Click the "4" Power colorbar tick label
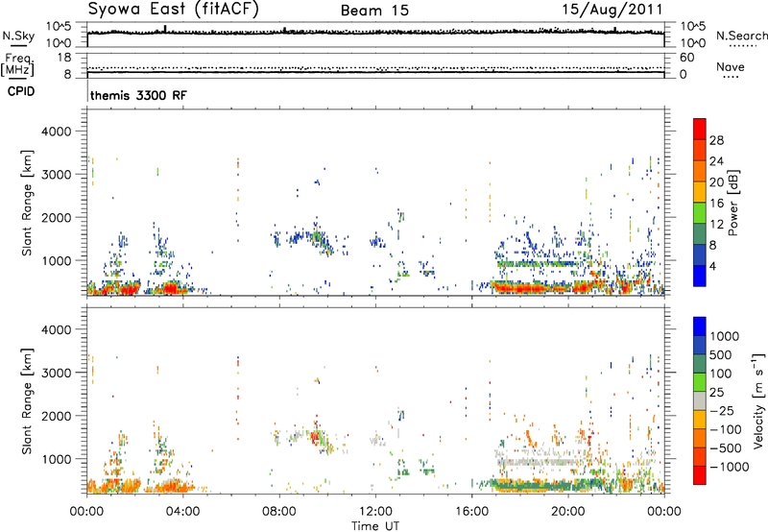Screen dimensions: 768x532 click(x=712, y=266)
